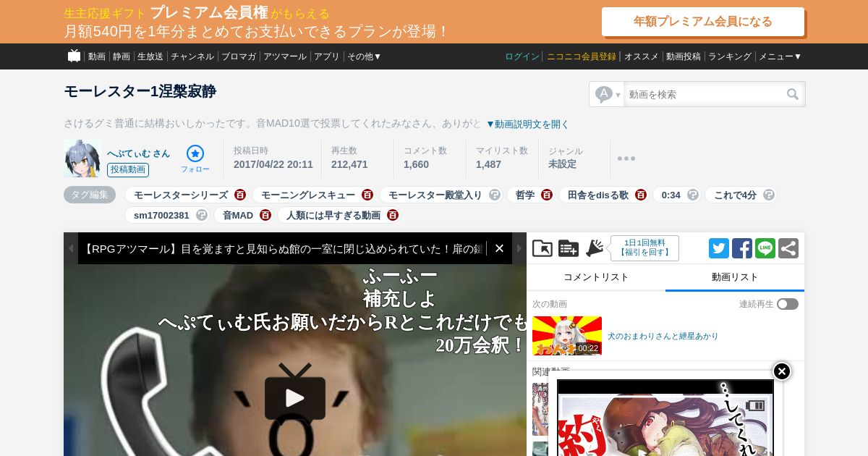The width and height of the screenshot is (868, 456).
Task: Click the watch-later folder icon
Action: click(x=542, y=248)
